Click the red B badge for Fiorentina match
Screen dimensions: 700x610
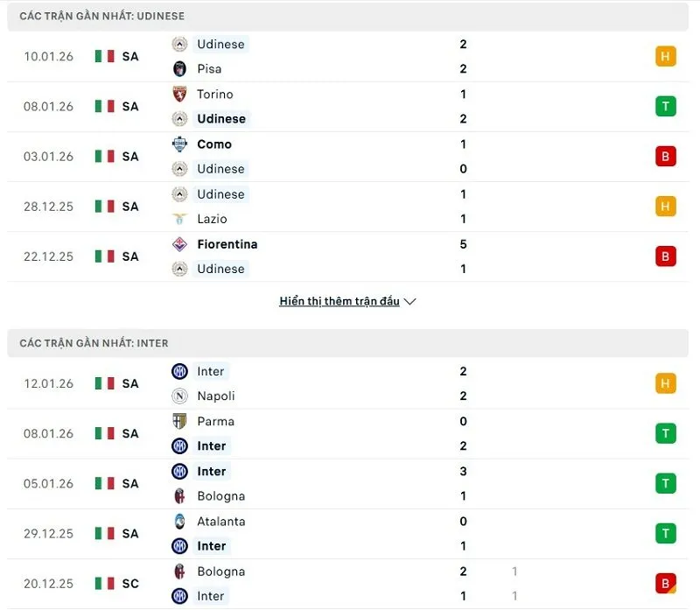665,256
